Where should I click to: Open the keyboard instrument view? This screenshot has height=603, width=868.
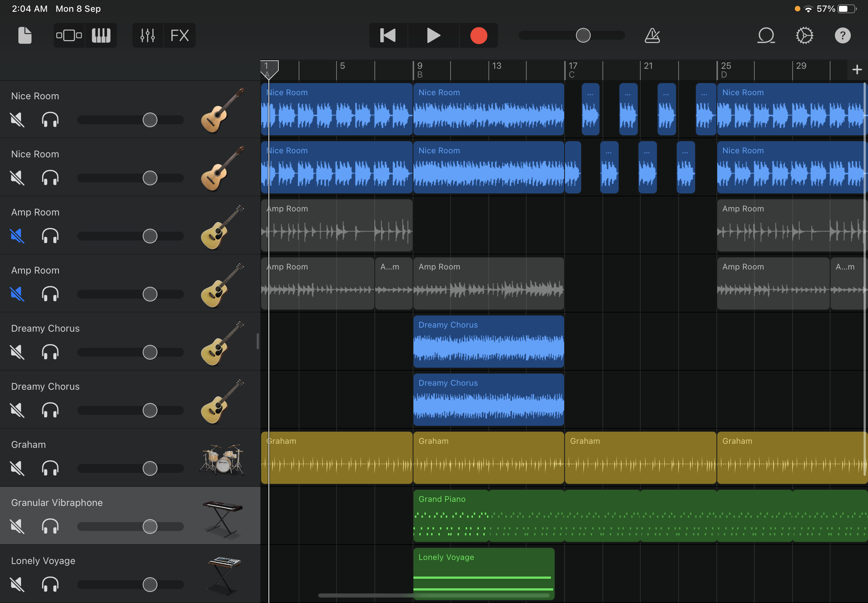coord(101,36)
